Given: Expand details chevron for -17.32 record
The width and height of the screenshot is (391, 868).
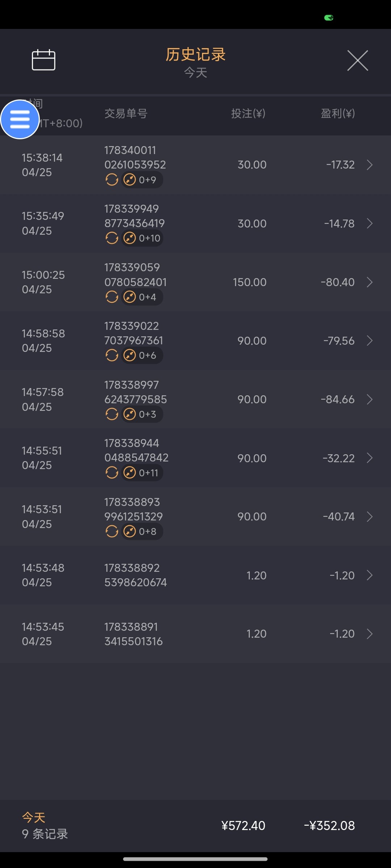Looking at the screenshot, I should pos(369,165).
